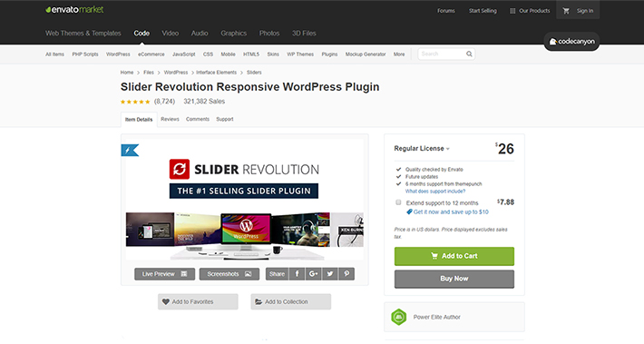Screen dimensions: 644x344
Task: Switch to the Reviews tab
Action: (170, 119)
